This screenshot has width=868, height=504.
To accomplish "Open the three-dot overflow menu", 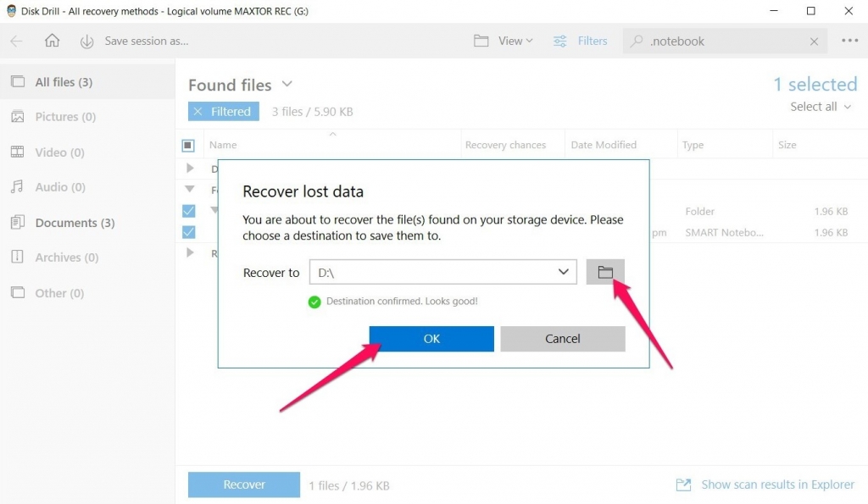I will click(848, 40).
